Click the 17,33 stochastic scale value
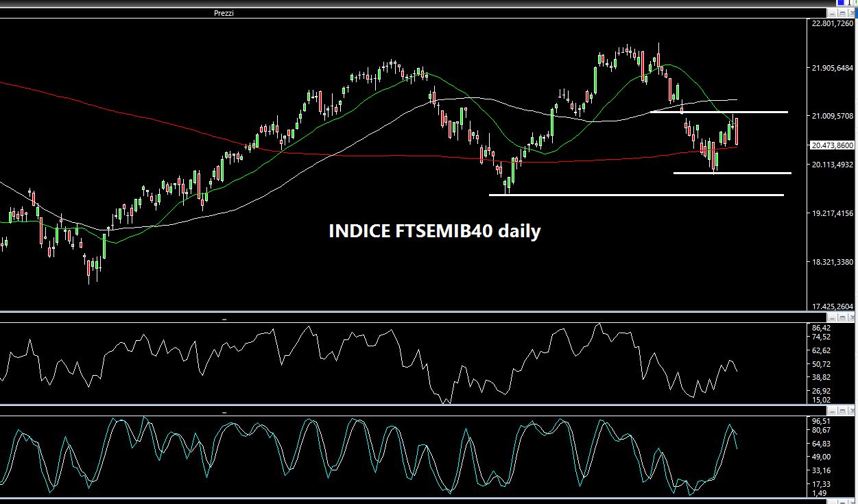 click(821, 484)
